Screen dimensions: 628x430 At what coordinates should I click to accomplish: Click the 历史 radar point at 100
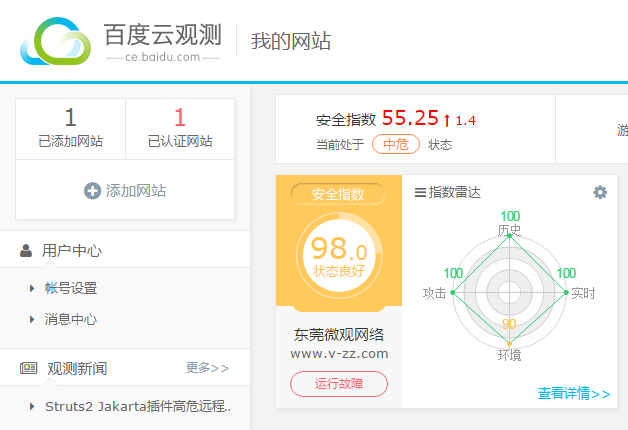click(x=509, y=236)
